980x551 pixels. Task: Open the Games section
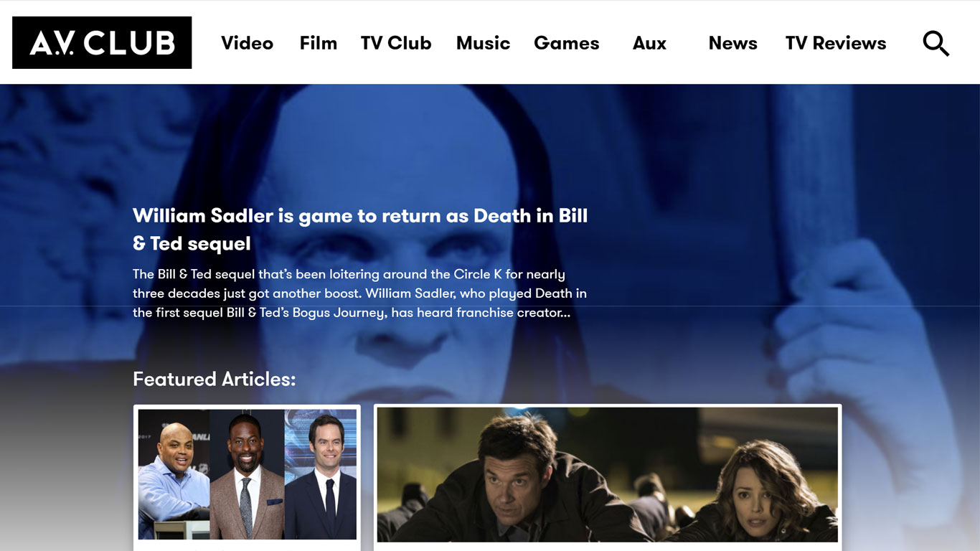coord(566,43)
